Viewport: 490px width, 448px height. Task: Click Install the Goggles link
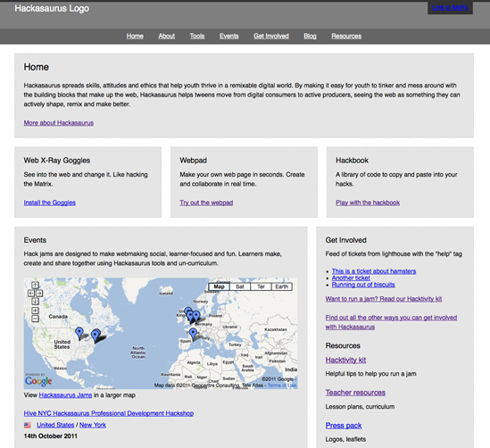[50, 203]
